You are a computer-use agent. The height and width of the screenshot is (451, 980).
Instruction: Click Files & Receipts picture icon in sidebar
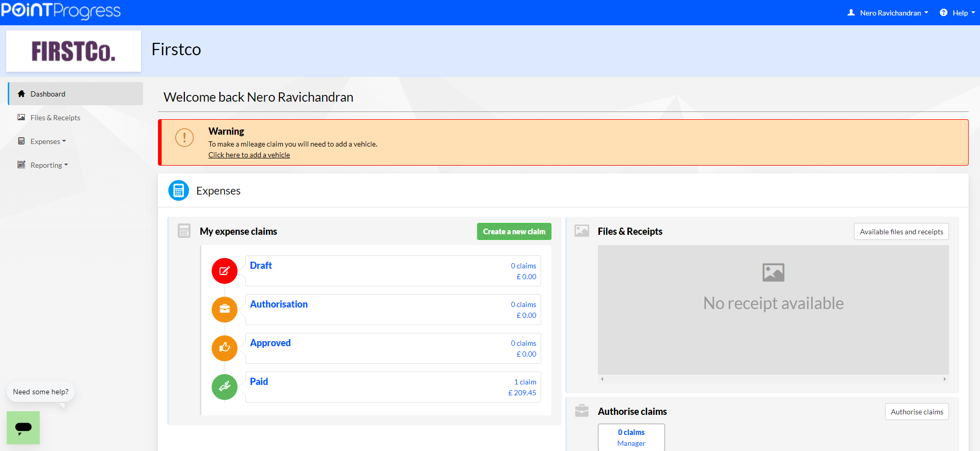coord(21,117)
